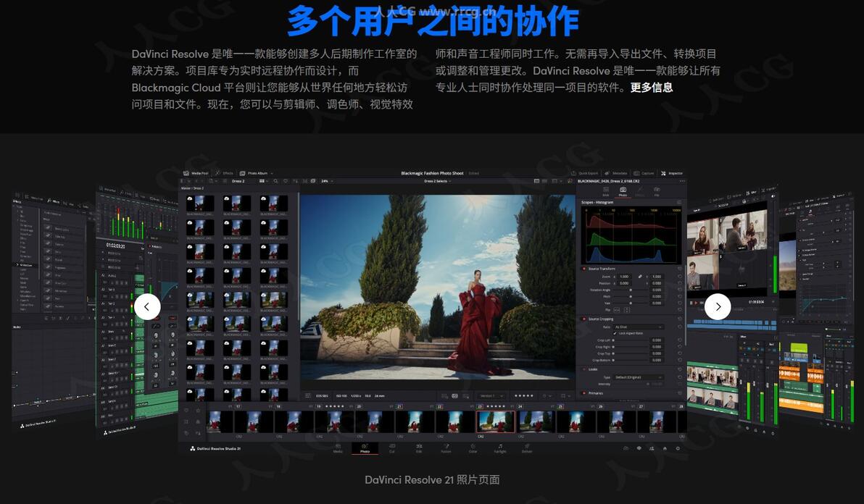864x504 pixels.
Task: Click the Quick Export button
Action: (583, 173)
